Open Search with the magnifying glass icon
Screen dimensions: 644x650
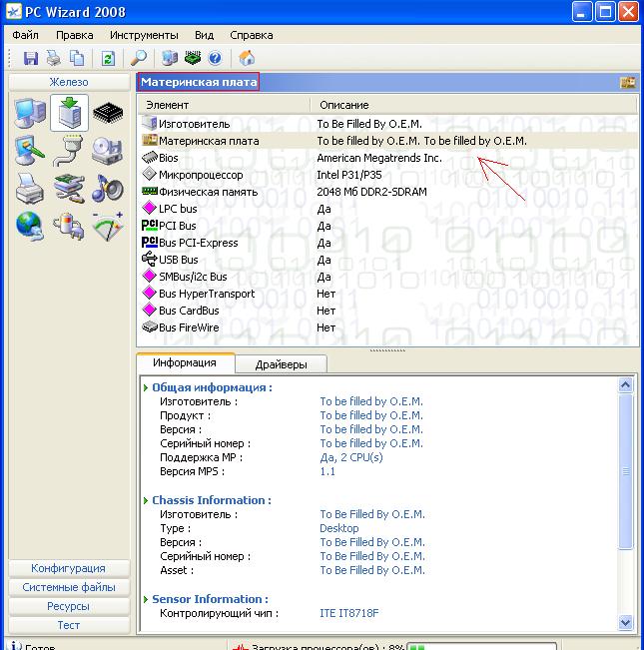click(x=140, y=58)
